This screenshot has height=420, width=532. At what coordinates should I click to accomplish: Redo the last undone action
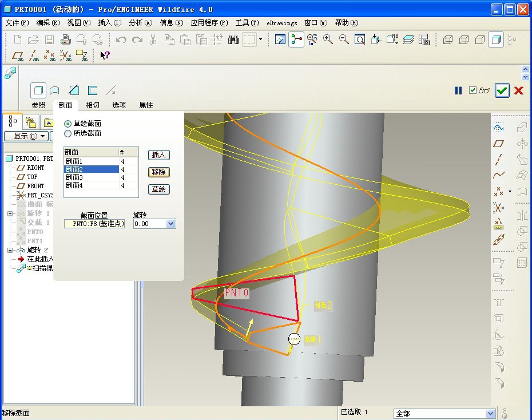pos(137,39)
